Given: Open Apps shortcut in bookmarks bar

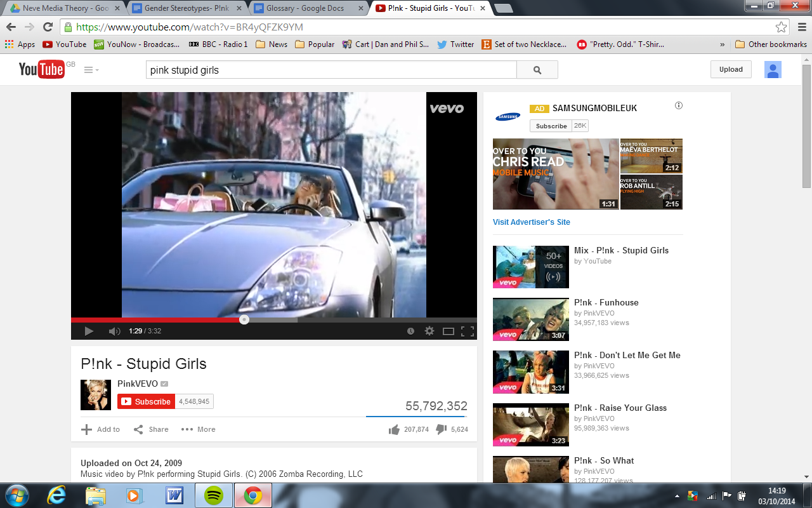Looking at the screenshot, I should (x=20, y=44).
